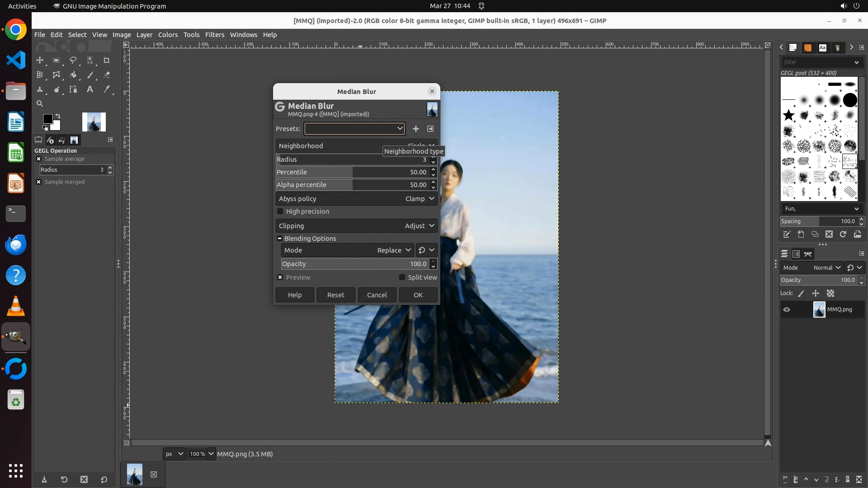Select the Bucket Fill tool

tap(73, 75)
